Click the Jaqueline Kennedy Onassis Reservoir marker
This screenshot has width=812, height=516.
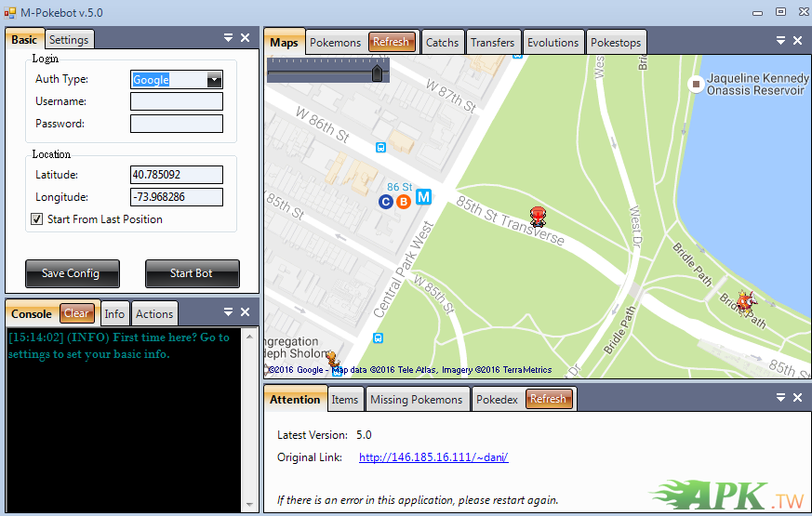click(x=695, y=84)
